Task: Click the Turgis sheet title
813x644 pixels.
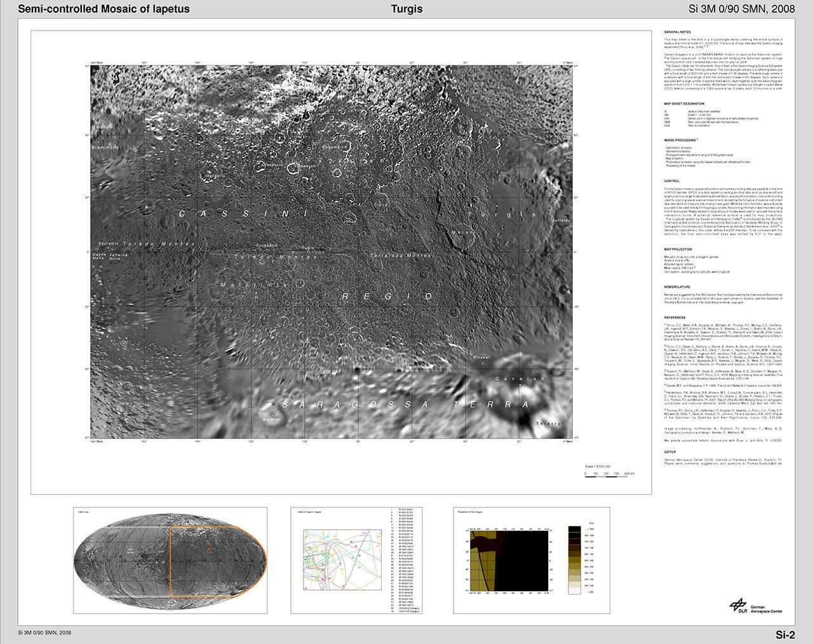Action: (x=406, y=9)
